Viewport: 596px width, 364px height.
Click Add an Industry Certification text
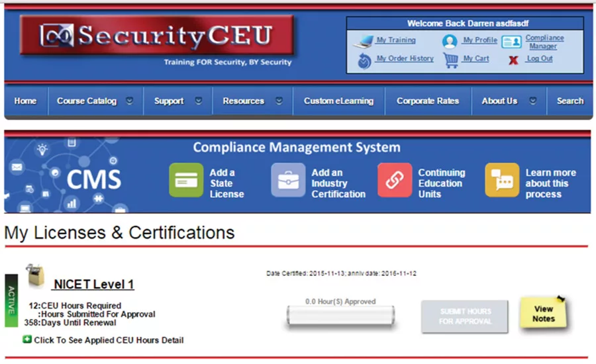click(x=338, y=183)
